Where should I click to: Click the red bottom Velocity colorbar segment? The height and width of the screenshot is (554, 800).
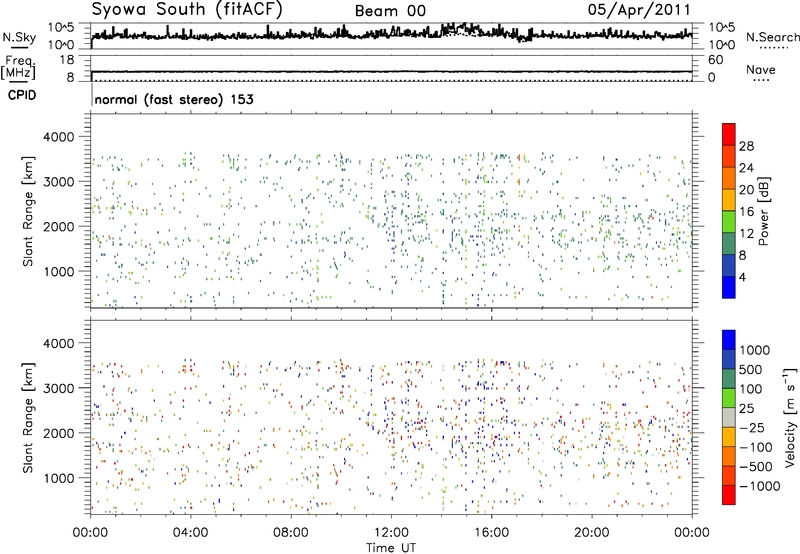[x=729, y=495]
